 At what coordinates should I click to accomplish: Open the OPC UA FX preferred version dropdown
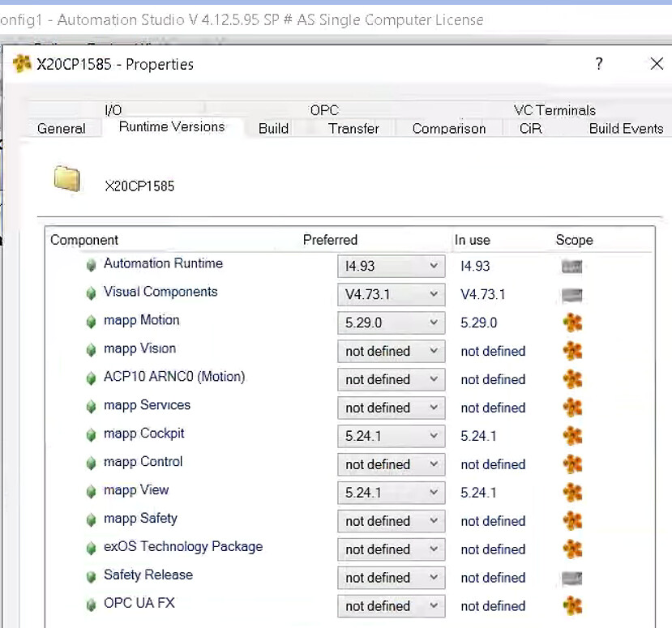[x=391, y=606]
